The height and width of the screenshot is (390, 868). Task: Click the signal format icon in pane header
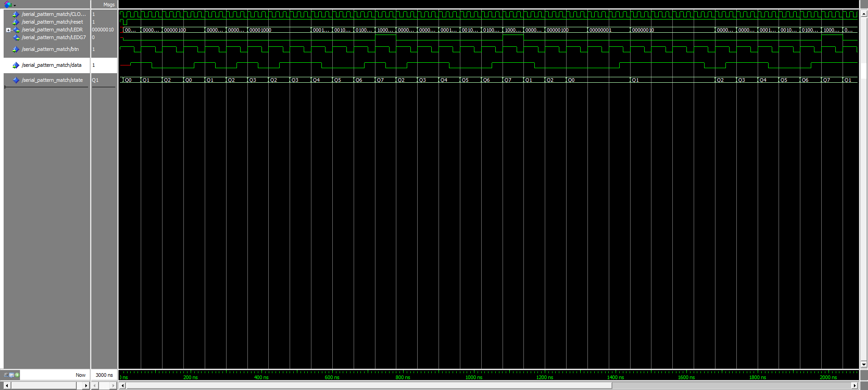point(8,5)
